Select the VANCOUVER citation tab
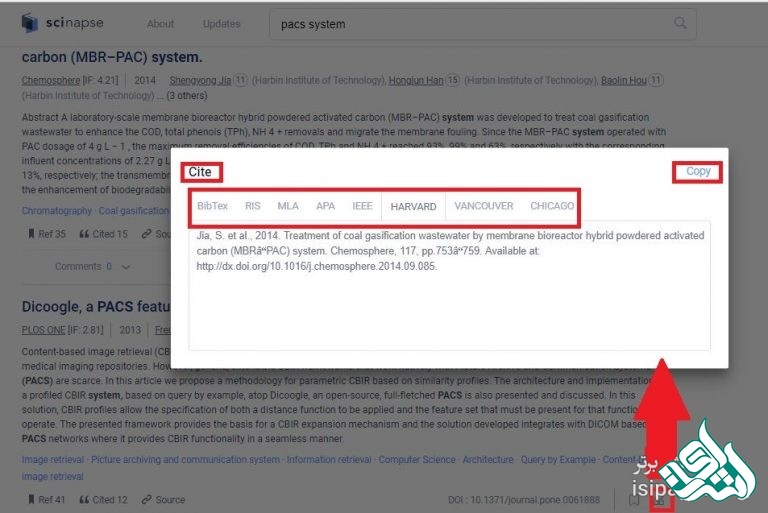Image resolution: width=768 pixels, height=513 pixels. point(483,206)
